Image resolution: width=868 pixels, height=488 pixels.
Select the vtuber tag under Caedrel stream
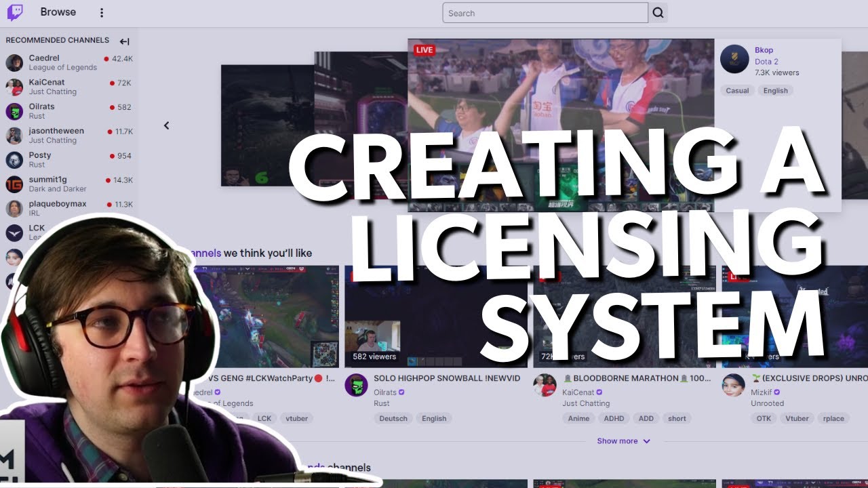pos(296,419)
